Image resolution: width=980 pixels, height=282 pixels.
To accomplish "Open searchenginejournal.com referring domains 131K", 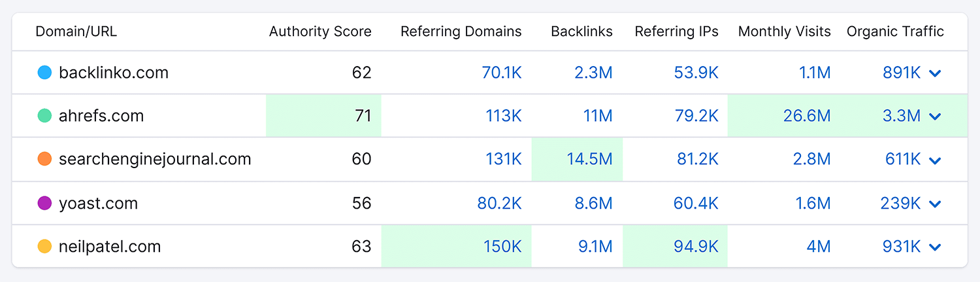I will tap(504, 159).
